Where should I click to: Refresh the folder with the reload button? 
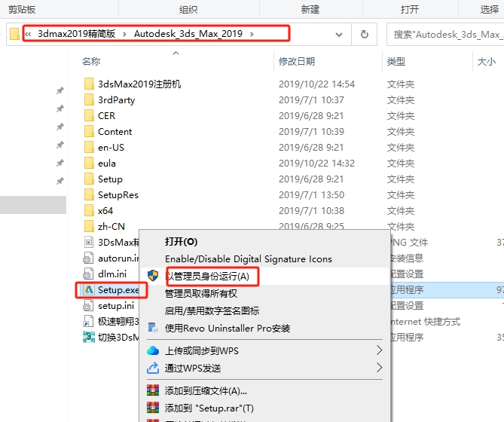coord(364,34)
